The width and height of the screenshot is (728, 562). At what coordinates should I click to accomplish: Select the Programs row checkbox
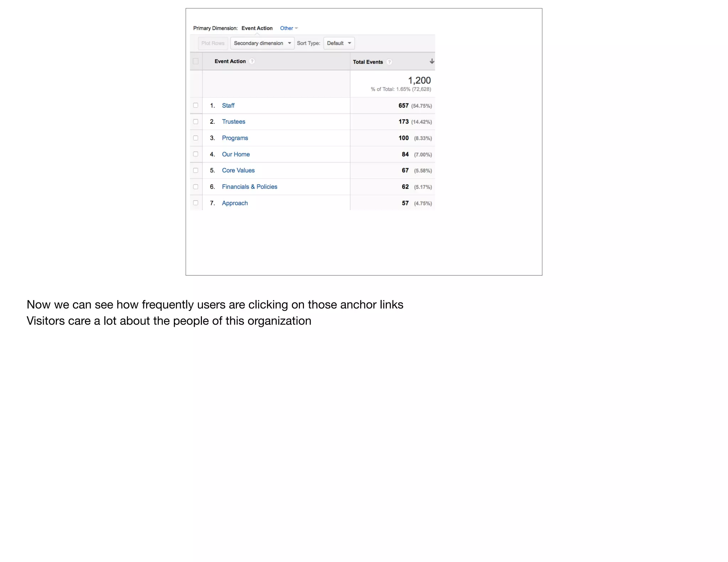pyautogui.click(x=196, y=138)
